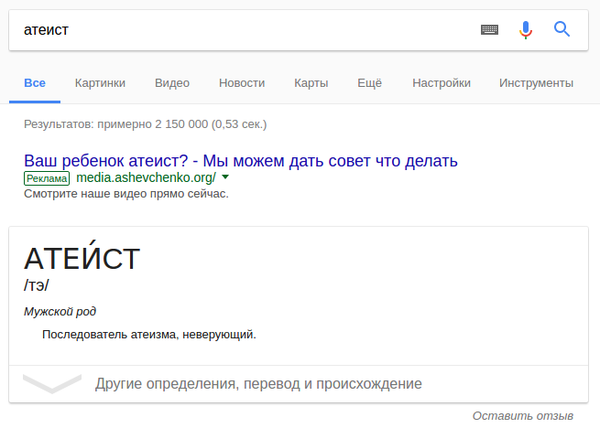
Task: Click the Реклама label badge
Action: click(x=47, y=179)
